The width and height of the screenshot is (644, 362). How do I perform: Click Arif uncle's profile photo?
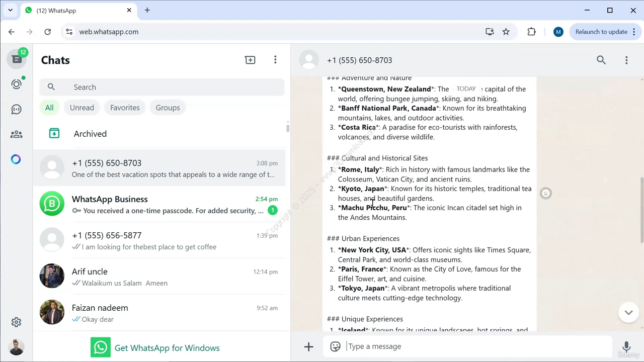point(52,276)
